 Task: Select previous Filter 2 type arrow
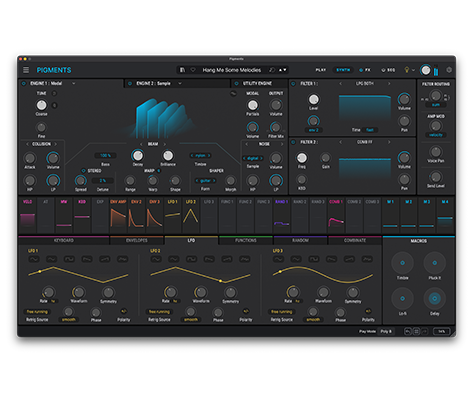pos(340,142)
